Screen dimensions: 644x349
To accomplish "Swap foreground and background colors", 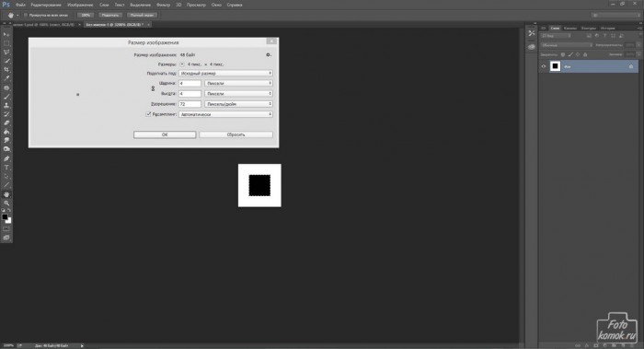I will click(x=9, y=211).
